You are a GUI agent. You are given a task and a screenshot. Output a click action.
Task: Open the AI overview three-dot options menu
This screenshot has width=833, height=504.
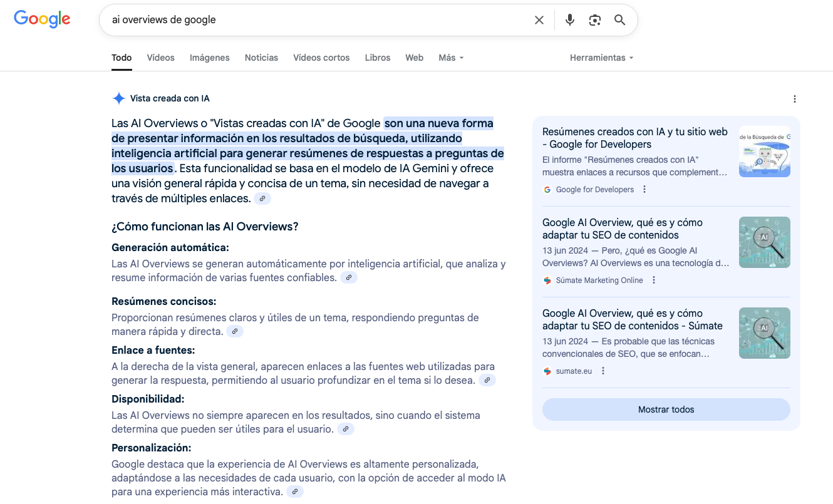pyautogui.click(x=795, y=99)
